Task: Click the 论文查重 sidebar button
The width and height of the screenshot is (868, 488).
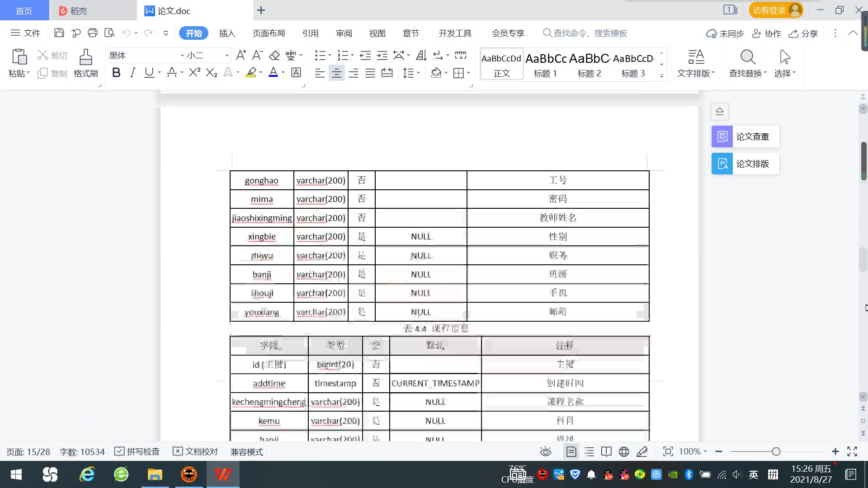Action: pyautogui.click(x=745, y=136)
